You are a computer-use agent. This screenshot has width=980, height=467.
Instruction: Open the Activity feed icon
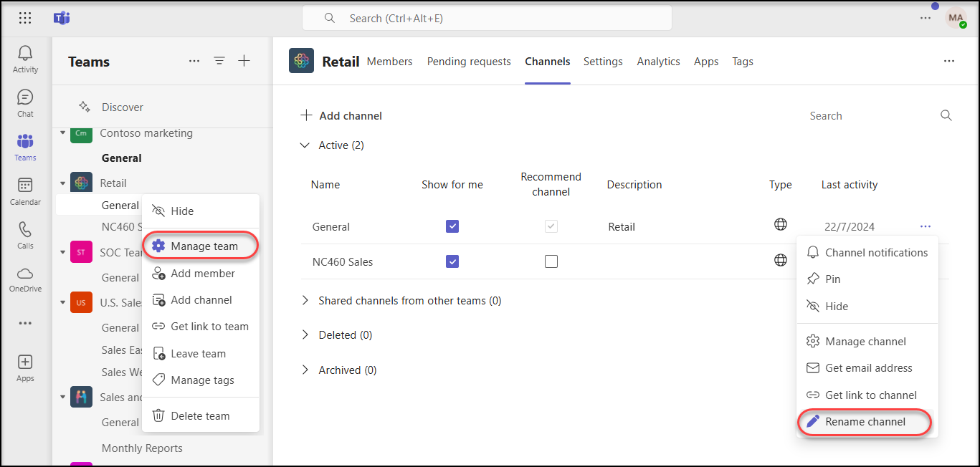click(x=25, y=59)
